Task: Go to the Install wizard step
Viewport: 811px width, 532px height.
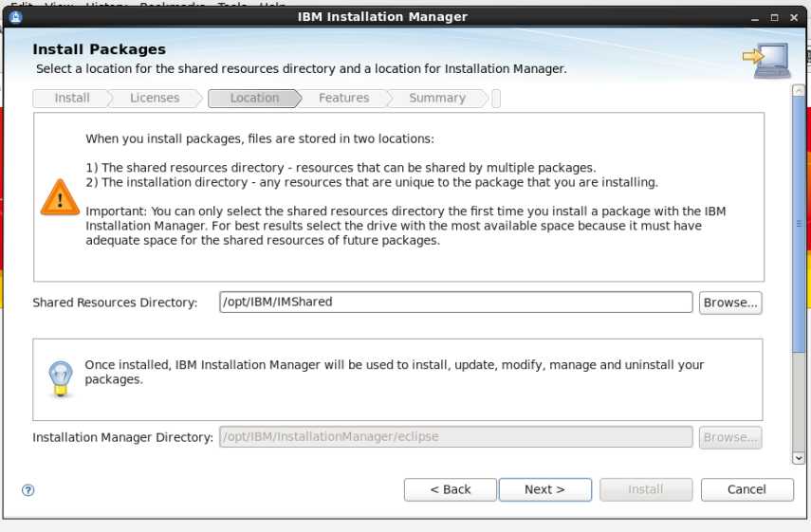Action: [72, 98]
